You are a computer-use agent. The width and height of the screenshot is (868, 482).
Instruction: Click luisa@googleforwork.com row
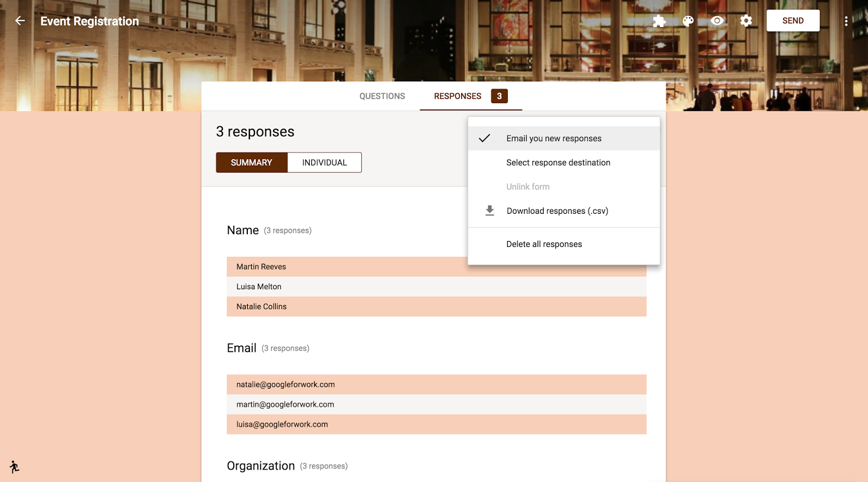pyautogui.click(x=437, y=424)
